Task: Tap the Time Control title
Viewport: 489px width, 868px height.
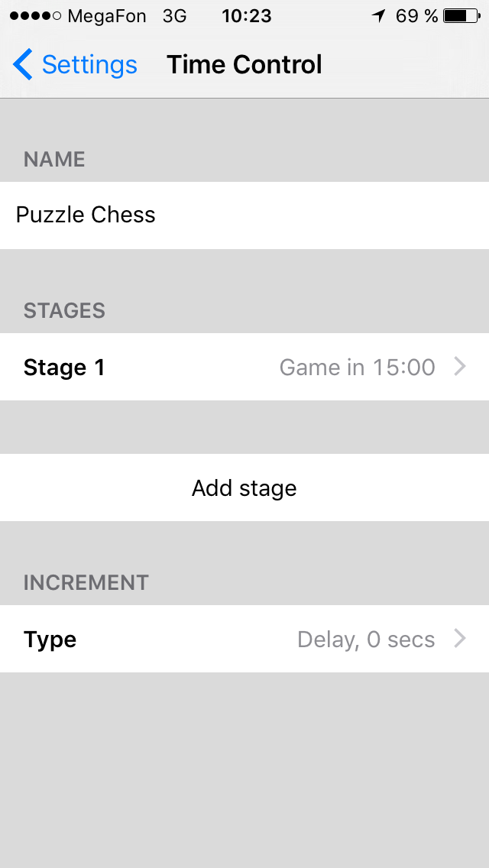Action: coord(244,65)
